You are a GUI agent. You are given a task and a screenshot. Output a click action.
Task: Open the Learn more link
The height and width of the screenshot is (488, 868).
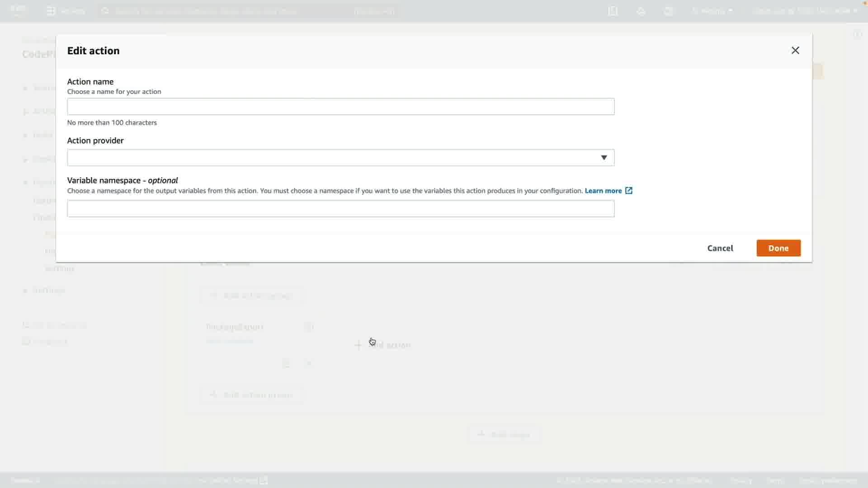click(x=603, y=191)
